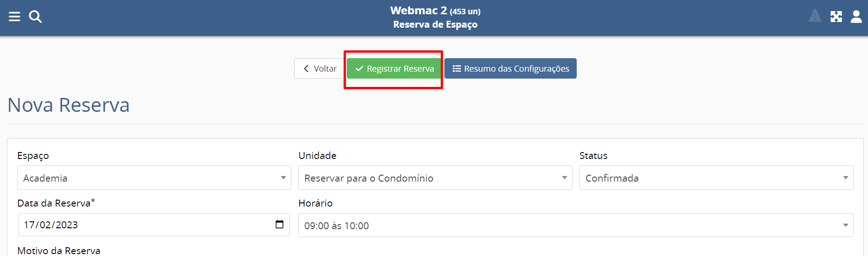The width and height of the screenshot is (868, 256).
Task: Open the calendar date picker icon
Action: (x=279, y=224)
